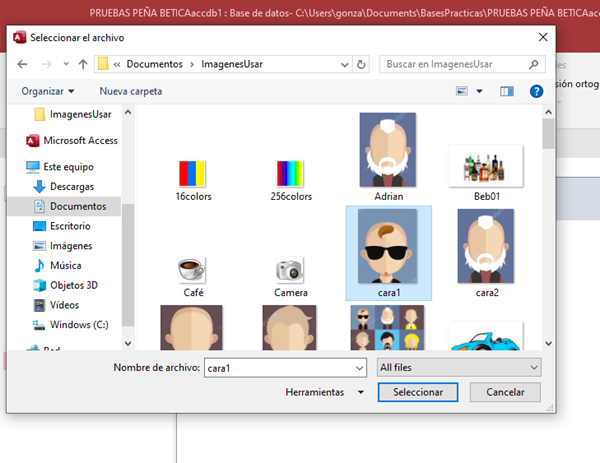Viewport: 600px width, 463px height.
Task: Click the Cancelar button
Action: tap(504, 392)
